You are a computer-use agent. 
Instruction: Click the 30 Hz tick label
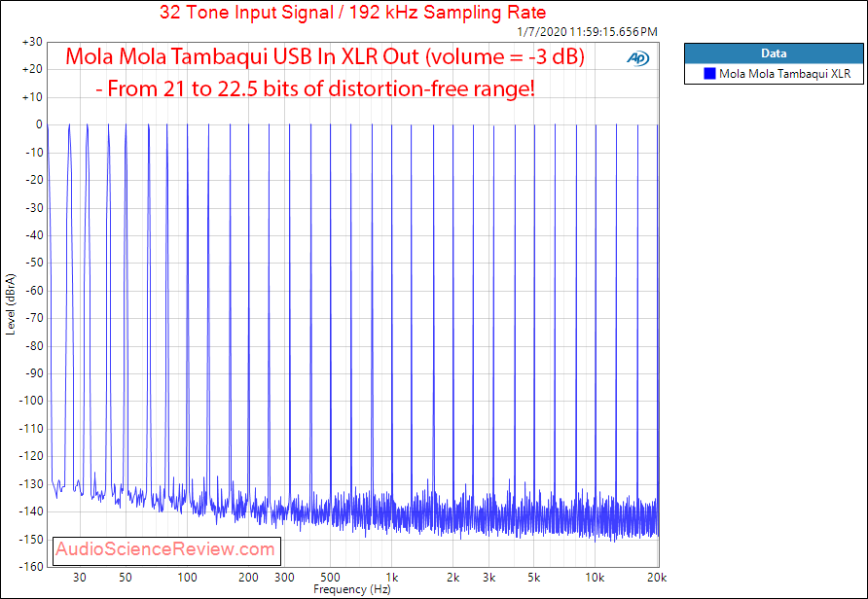[80, 578]
